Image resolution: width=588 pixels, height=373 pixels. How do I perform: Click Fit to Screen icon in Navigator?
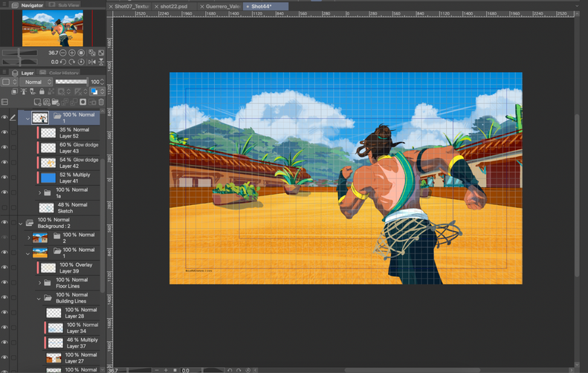pos(101,53)
